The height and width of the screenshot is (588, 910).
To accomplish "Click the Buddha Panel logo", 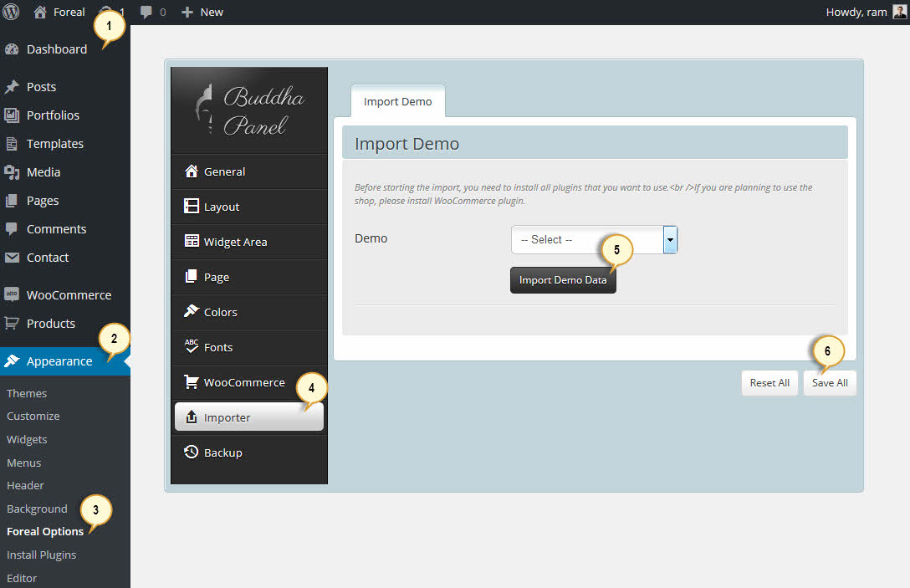I will pyautogui.click(x=249, y=110).
